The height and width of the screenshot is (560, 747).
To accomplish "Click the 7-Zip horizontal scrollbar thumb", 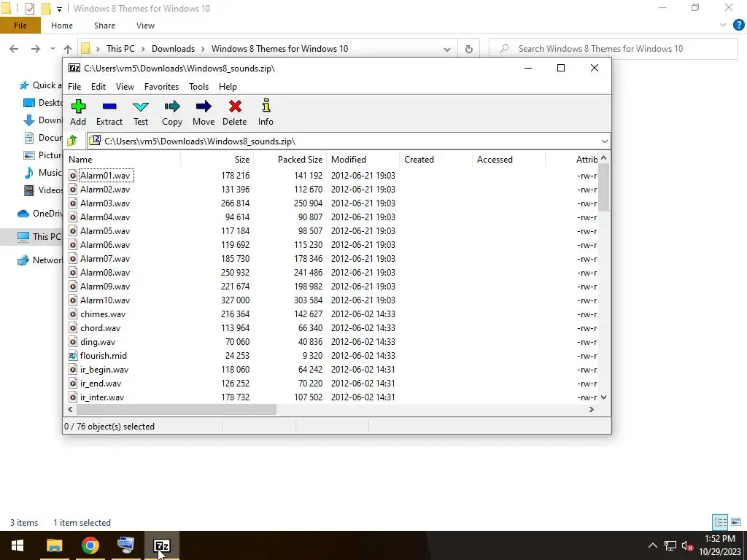I will (177, 410).
